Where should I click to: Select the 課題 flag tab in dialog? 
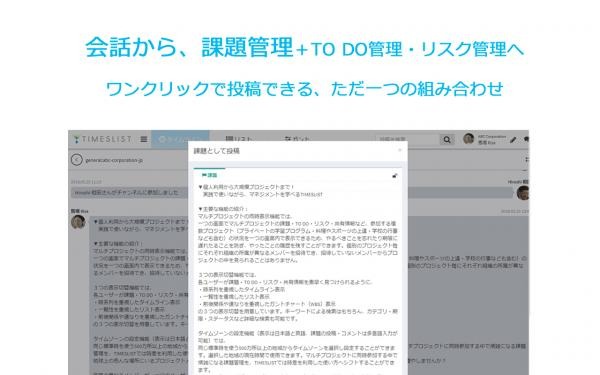pos(209,175)
